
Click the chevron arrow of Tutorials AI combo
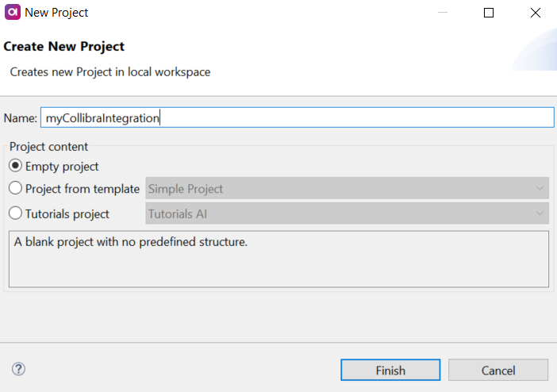(540, 214)
